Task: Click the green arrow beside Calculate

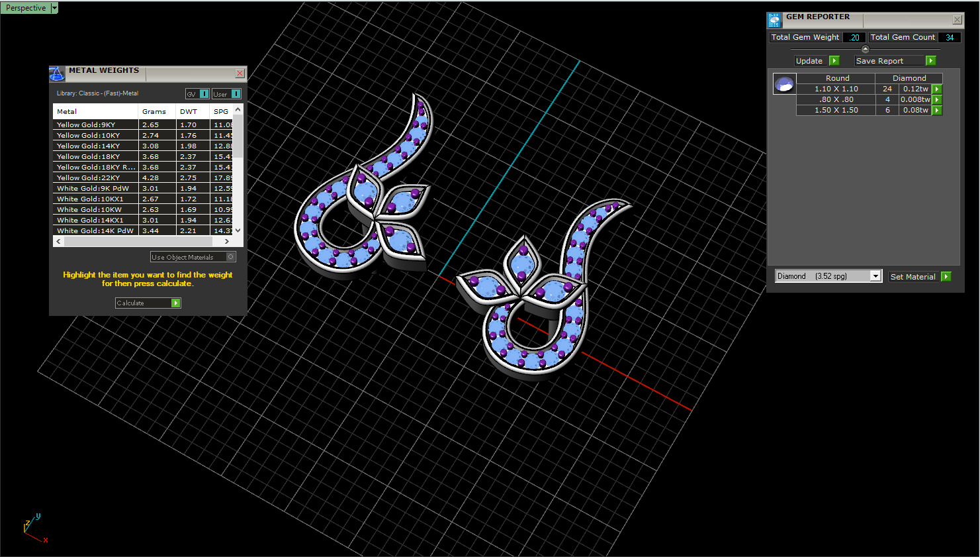Action: point(175,303)
